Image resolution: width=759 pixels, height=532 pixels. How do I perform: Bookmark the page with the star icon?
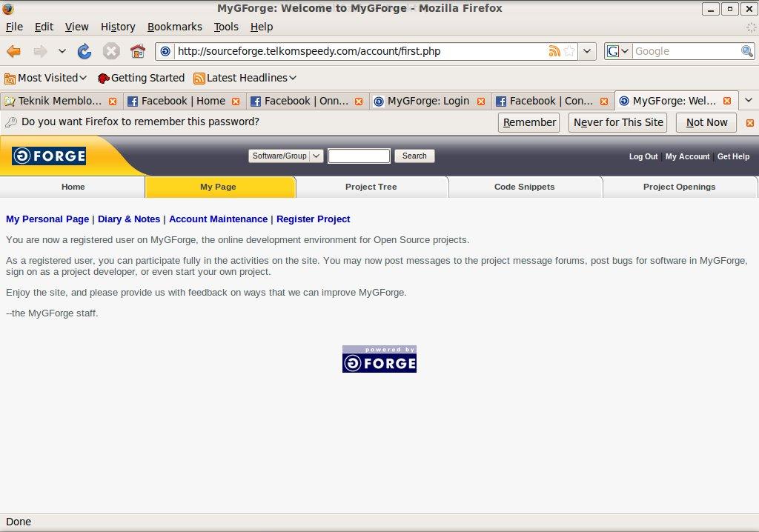(569, 51)
